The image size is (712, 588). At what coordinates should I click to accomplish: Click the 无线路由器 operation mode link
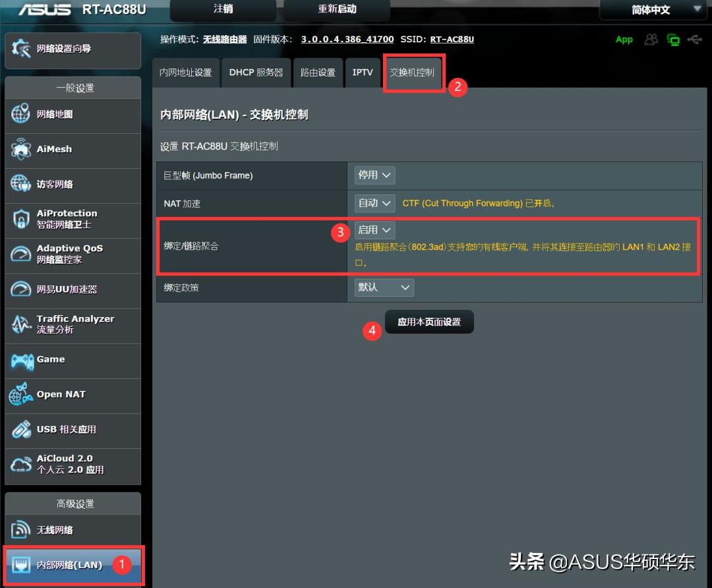tap(225, 40)
